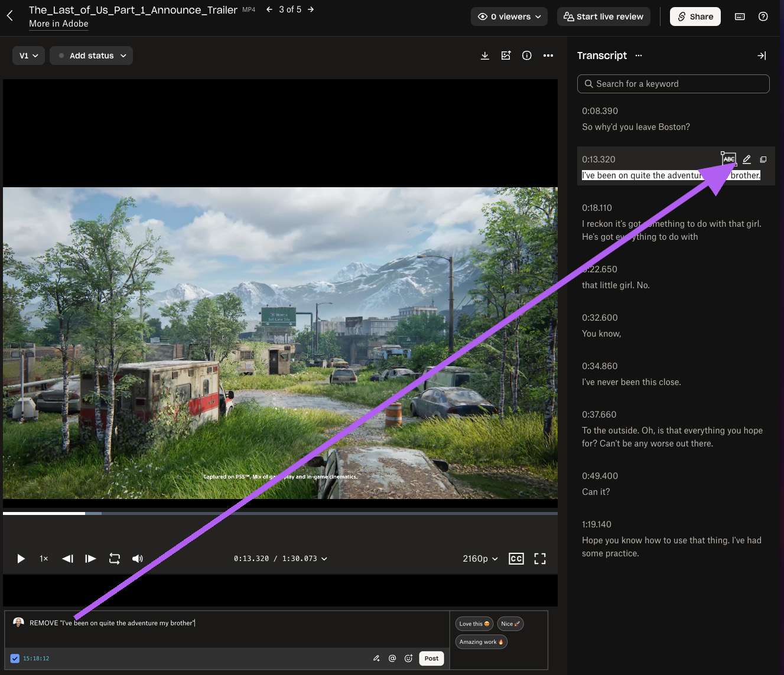784x675 pixels.
Task: Insert the Love this quick reaction
Action: pos(474,624)
